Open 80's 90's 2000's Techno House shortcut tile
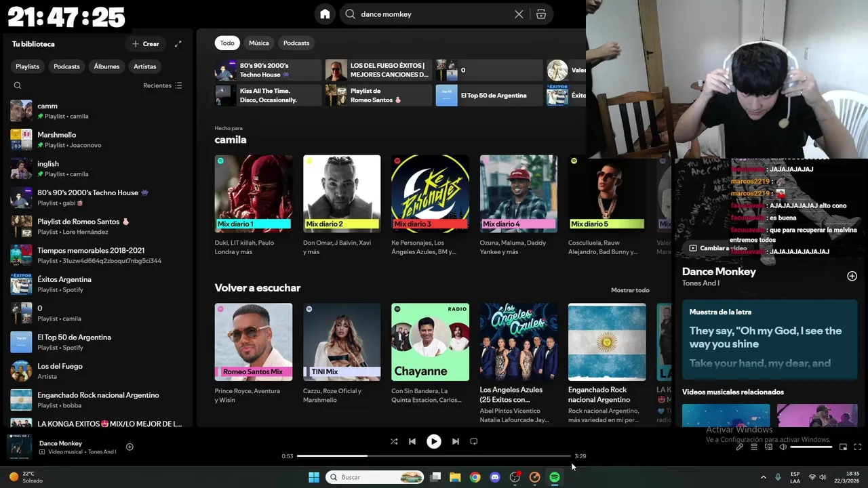 pyautogui.click(x=268, y=70)
